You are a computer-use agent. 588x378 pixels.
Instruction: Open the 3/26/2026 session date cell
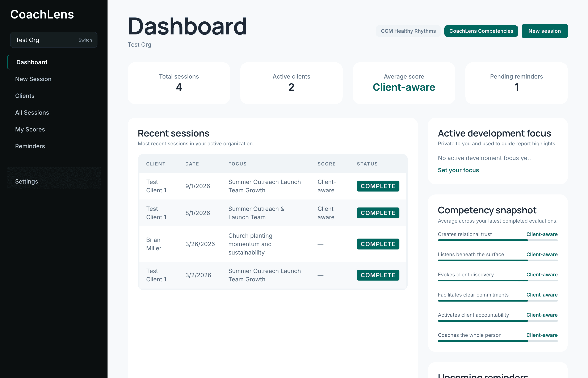click(200, 244)
